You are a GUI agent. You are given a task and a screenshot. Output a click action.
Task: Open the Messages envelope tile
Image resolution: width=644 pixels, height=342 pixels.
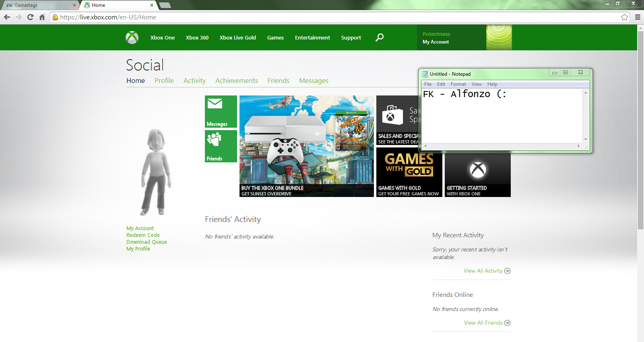(221, 112)
